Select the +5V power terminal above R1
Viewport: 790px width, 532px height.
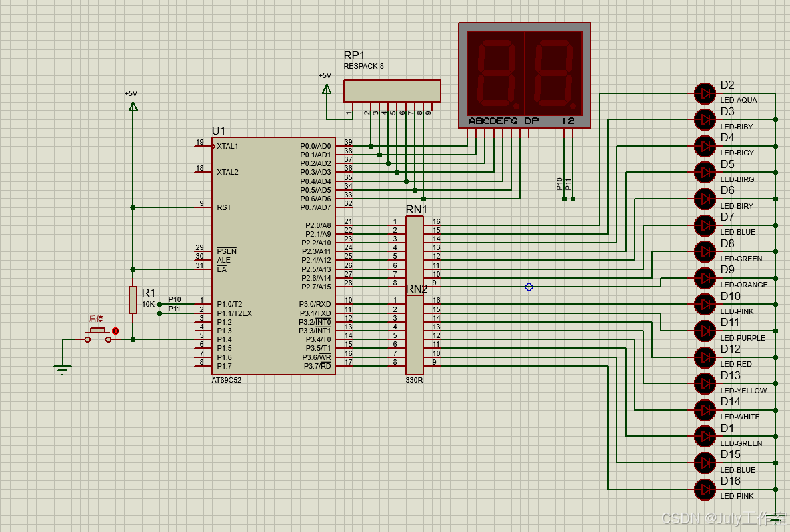point(133,106)
